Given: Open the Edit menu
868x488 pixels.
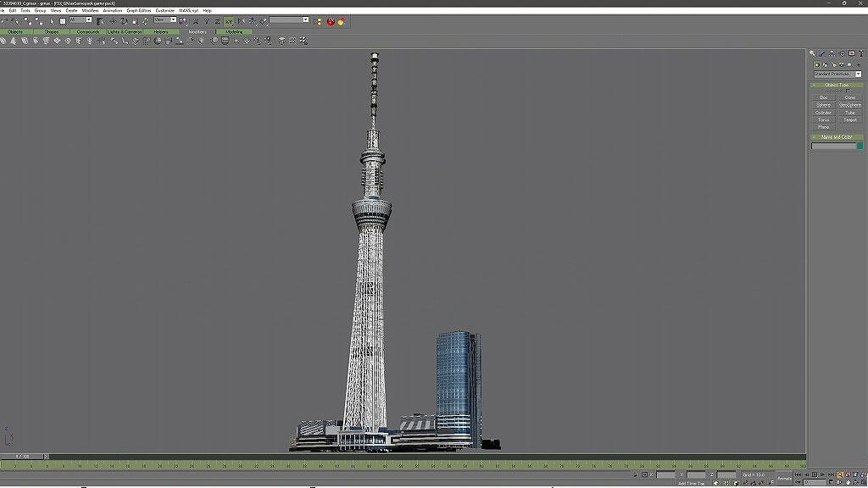Looking at the screenshot, I should click(13, 10).
